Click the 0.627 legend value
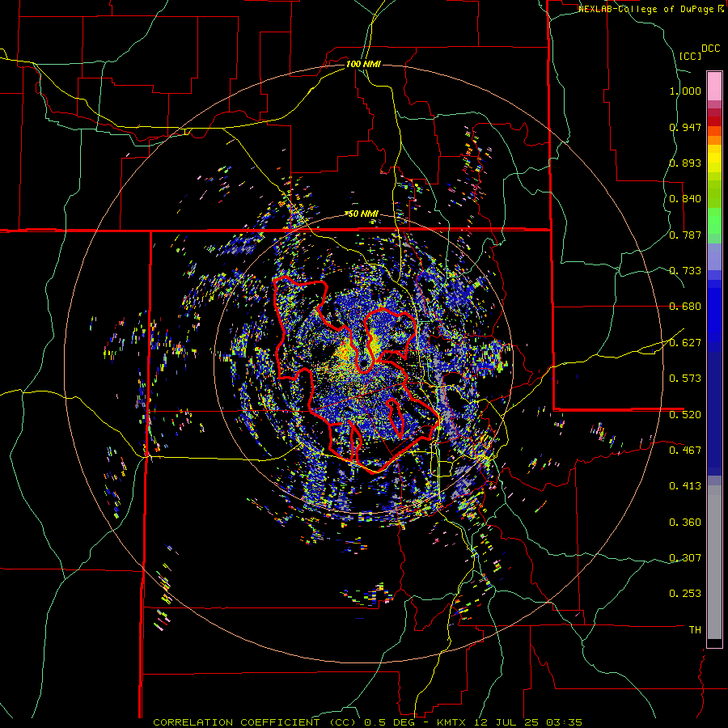The image size is (728, 728). click(685, 343)
